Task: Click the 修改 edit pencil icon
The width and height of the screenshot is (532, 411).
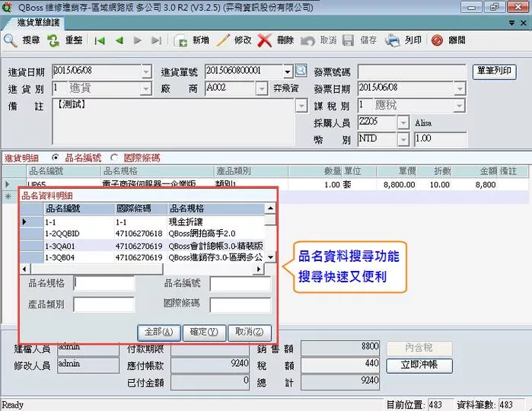Action: tap(223, 40)
